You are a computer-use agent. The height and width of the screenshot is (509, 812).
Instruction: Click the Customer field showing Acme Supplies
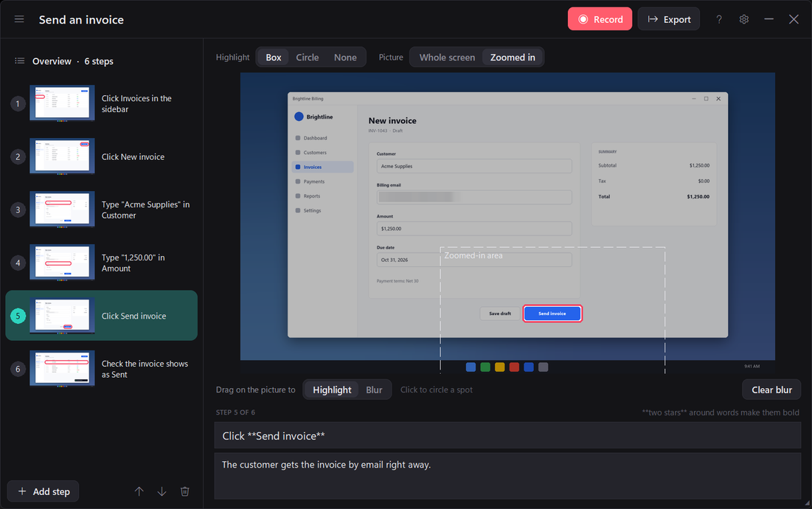tap(473, 166)
